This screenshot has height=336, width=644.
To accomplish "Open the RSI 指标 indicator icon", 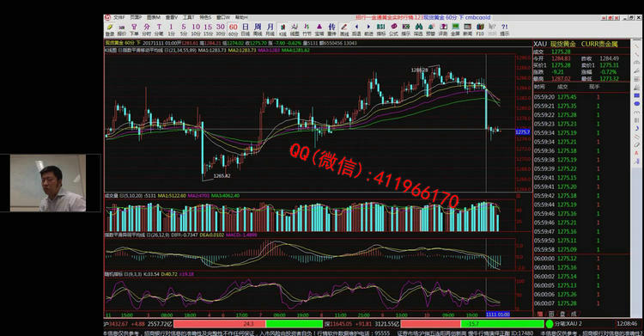I will 380,29.
